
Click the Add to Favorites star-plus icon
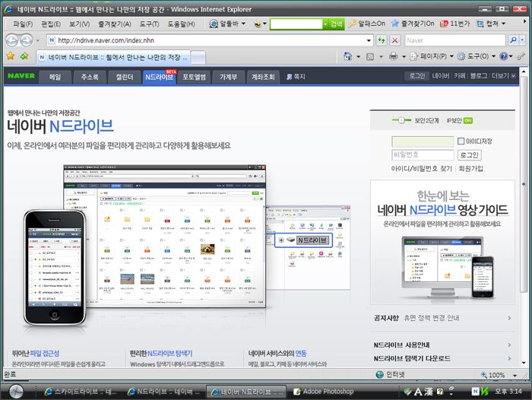pos(24,56)
